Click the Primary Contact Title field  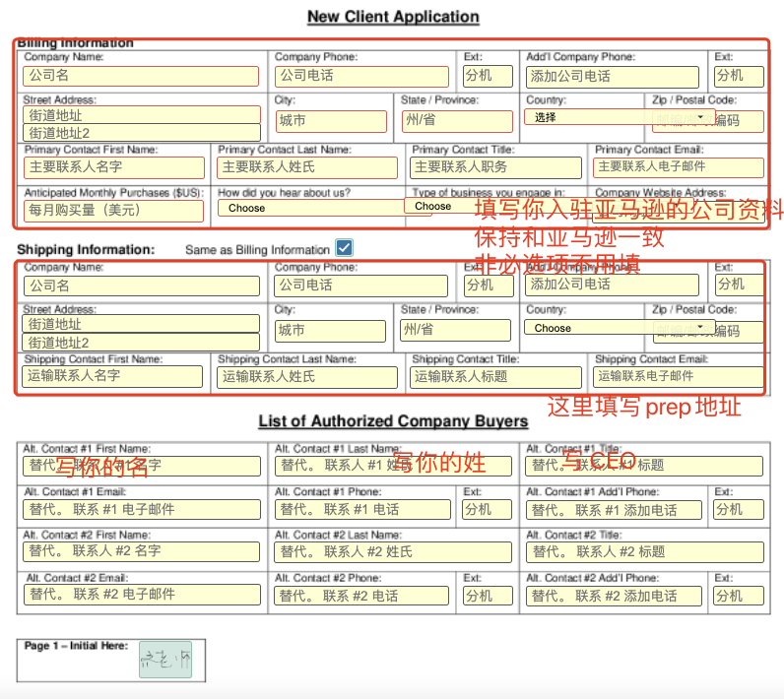[495, 168]
